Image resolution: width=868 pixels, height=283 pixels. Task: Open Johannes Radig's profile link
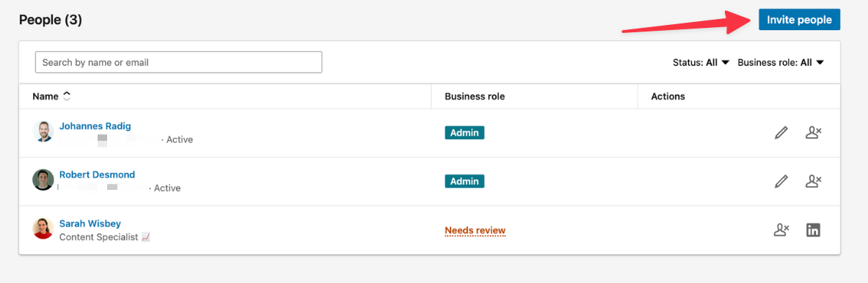95,126
